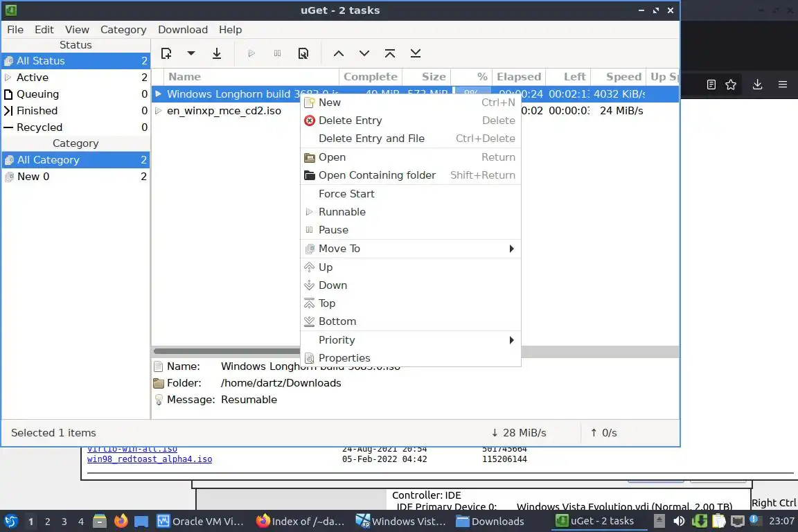Switch to the Oracle VM VirtualBox taskbar item
Viewport: 798px width, 532px height.
point(200,522)
